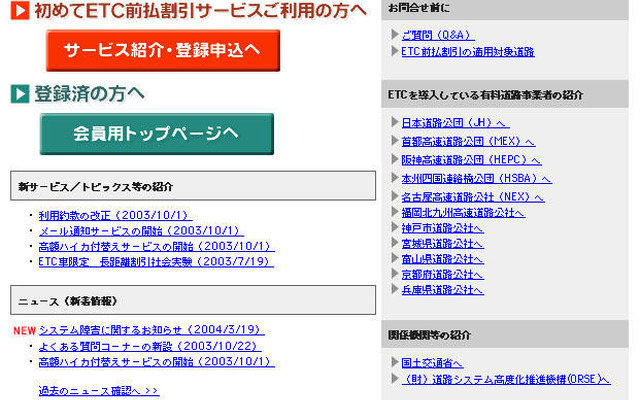Viewport: 640px width, 400px height.
Task: Click the arrow bullet beside 阪神高速道路公団（HEPC）
Action: (x=394, y=159)
